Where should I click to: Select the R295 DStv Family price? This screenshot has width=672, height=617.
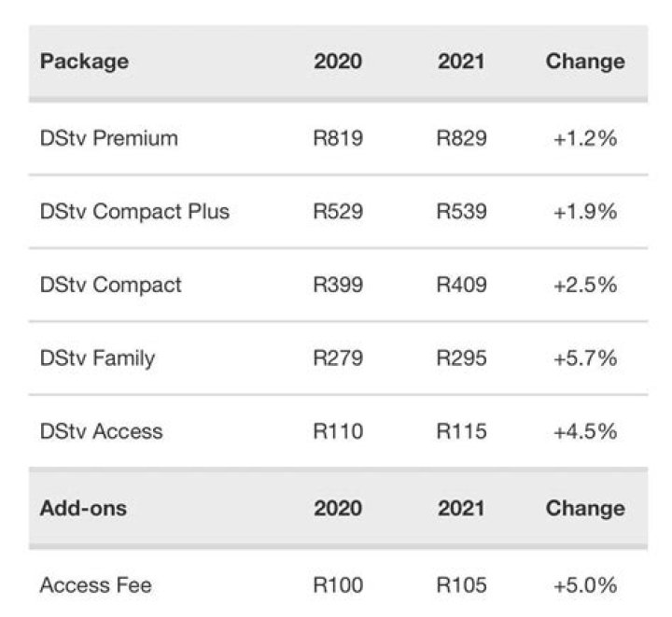(461, 358)
